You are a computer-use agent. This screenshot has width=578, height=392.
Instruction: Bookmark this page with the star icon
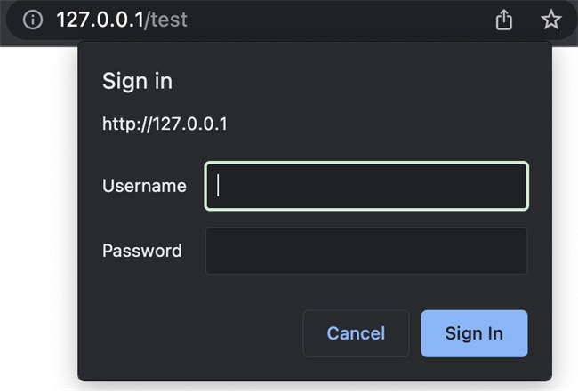click(x=551, y=20)
